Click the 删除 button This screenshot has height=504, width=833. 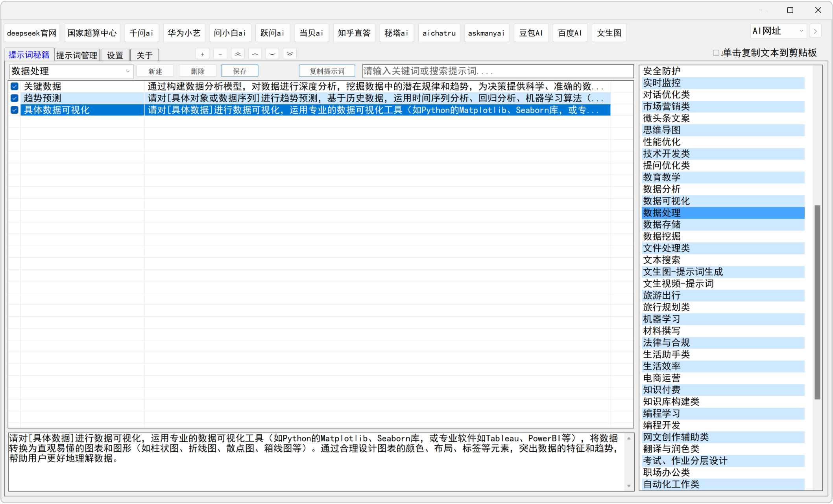pos(198,71)
